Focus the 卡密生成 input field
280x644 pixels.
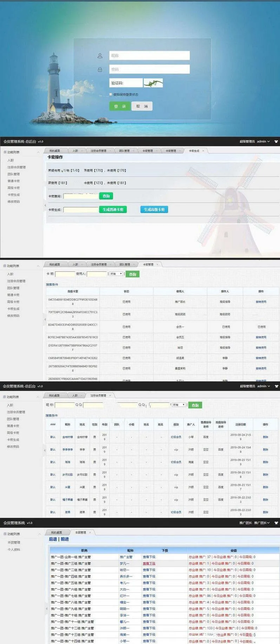pyautogui.click(x=81, y=210)
